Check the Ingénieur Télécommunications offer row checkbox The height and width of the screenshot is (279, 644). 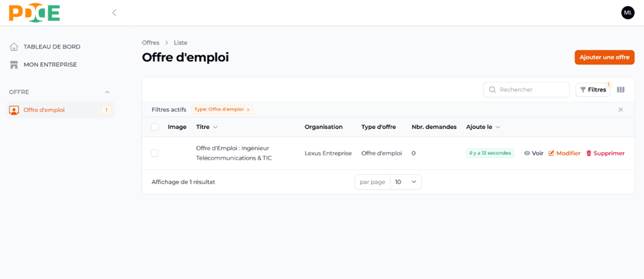(x=155, y=153)
